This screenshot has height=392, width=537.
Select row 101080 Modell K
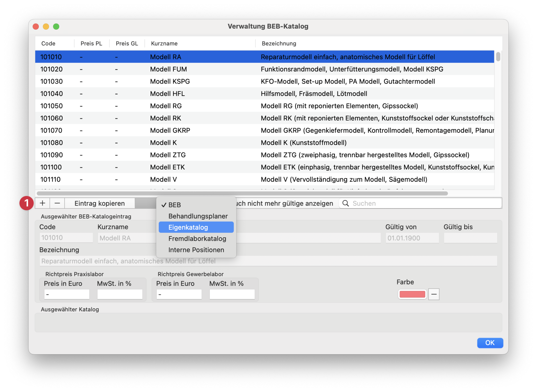pos(265,143)
